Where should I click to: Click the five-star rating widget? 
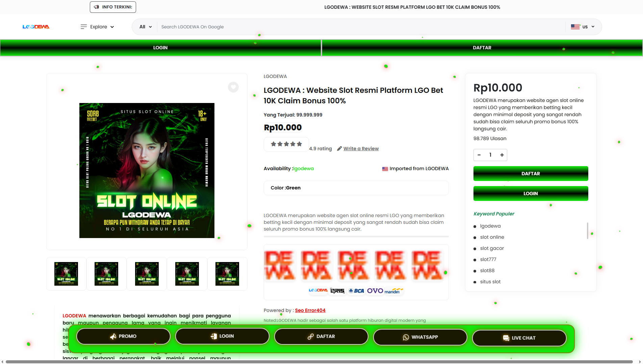point(286,144)
